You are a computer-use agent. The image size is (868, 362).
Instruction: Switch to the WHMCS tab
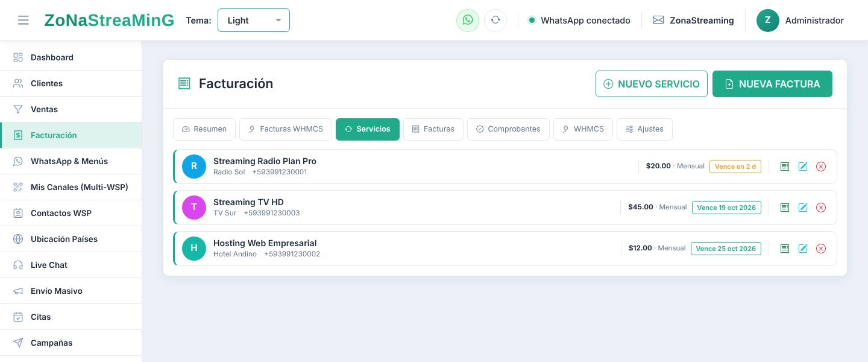583,129
